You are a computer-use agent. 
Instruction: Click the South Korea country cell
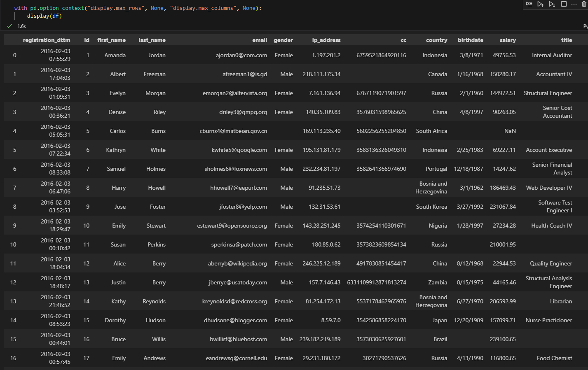point(431,207)
